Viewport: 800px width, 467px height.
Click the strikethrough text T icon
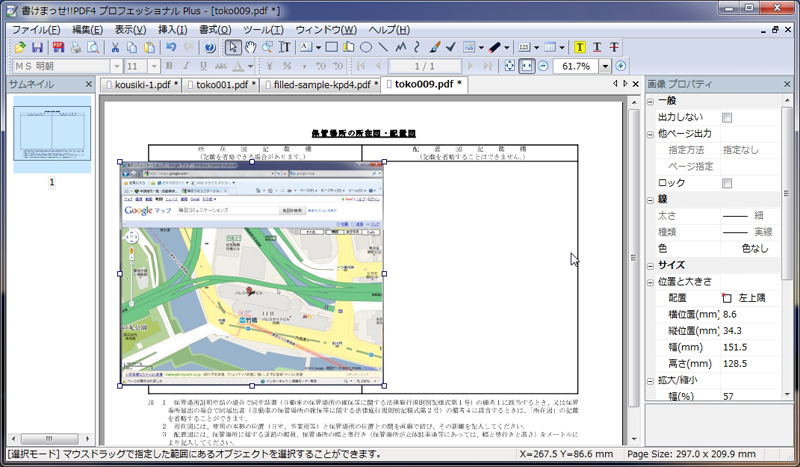pyautogui.click(x=614, y=47)
